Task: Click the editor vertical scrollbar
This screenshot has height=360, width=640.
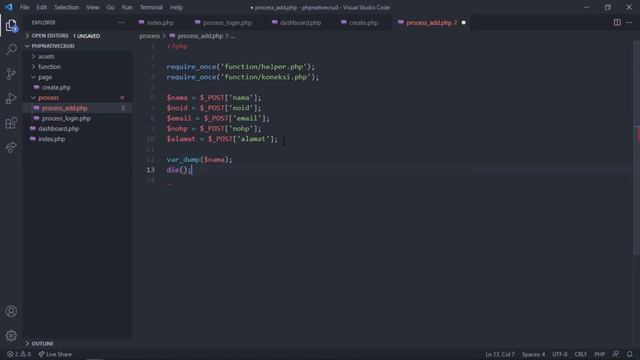Action: [x=637, y=147]
